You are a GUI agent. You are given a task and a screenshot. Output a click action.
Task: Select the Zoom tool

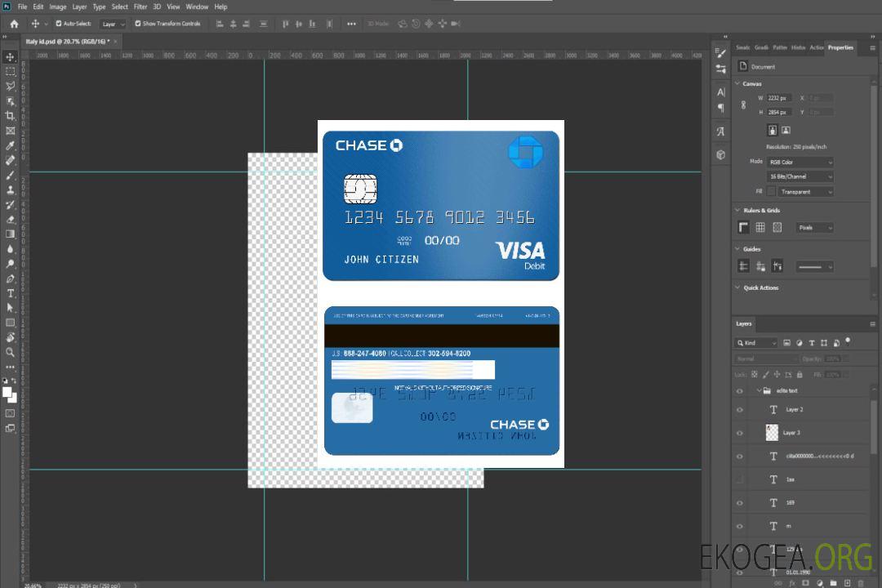[x=10, y=352]
